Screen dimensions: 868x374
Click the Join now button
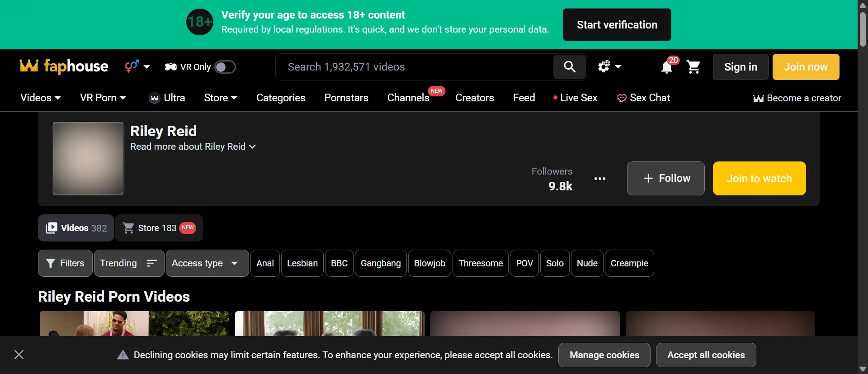click(806, 67)
